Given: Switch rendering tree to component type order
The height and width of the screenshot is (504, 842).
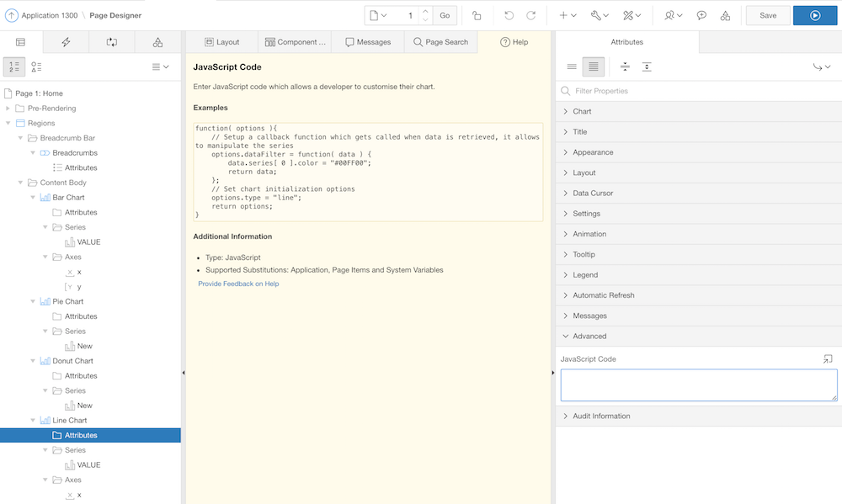Looking at the screenshot, I should click(36, 66).
